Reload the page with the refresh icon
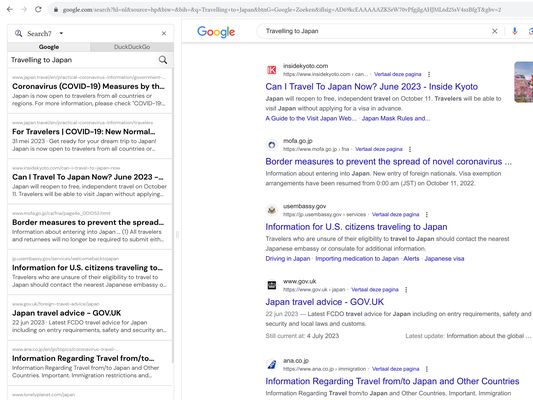533x400 pixels. pos(38,10)
